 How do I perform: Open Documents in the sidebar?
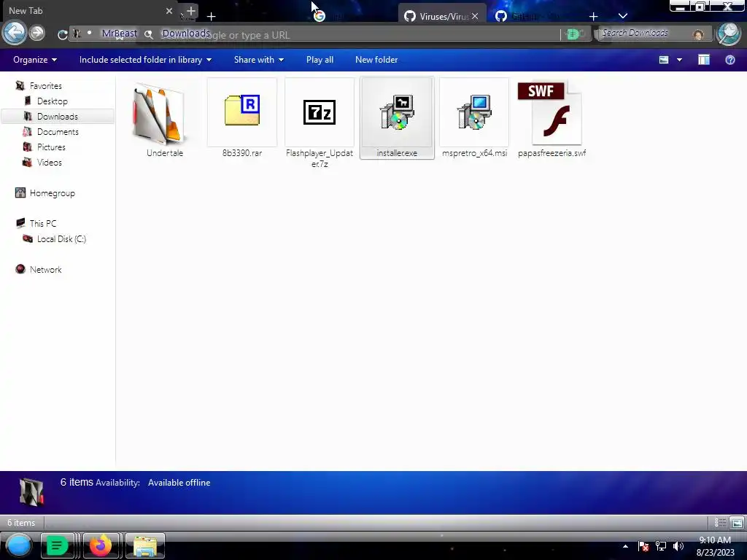click(x=57, y=132)
